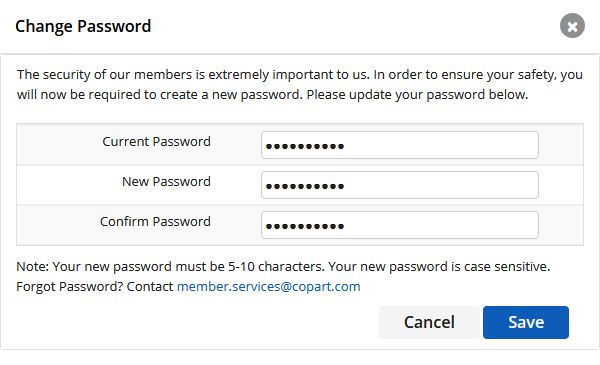Click the 'Please update your password below' sentence

[417, 95]
